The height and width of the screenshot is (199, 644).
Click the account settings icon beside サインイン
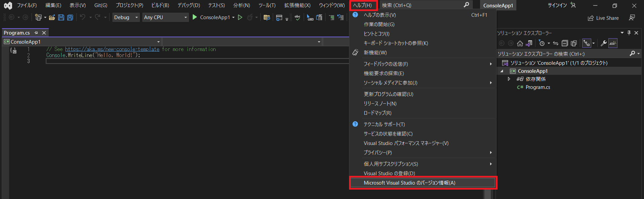tap(573, 5)
